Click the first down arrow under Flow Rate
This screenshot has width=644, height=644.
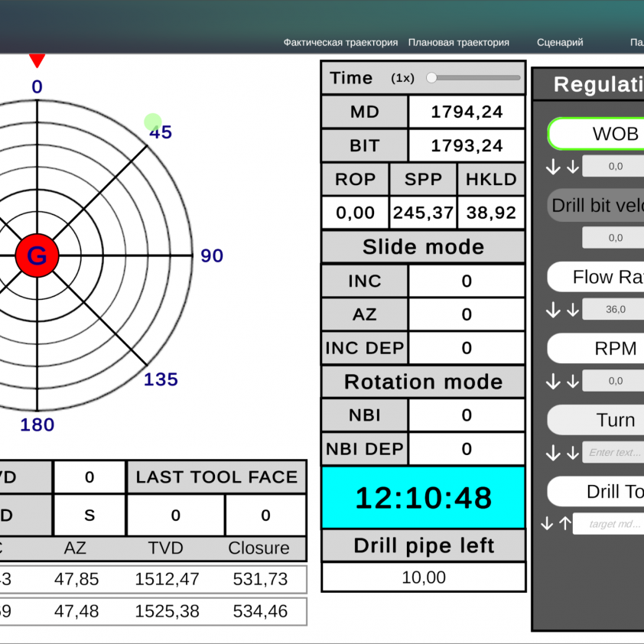[x=554, y=310]
